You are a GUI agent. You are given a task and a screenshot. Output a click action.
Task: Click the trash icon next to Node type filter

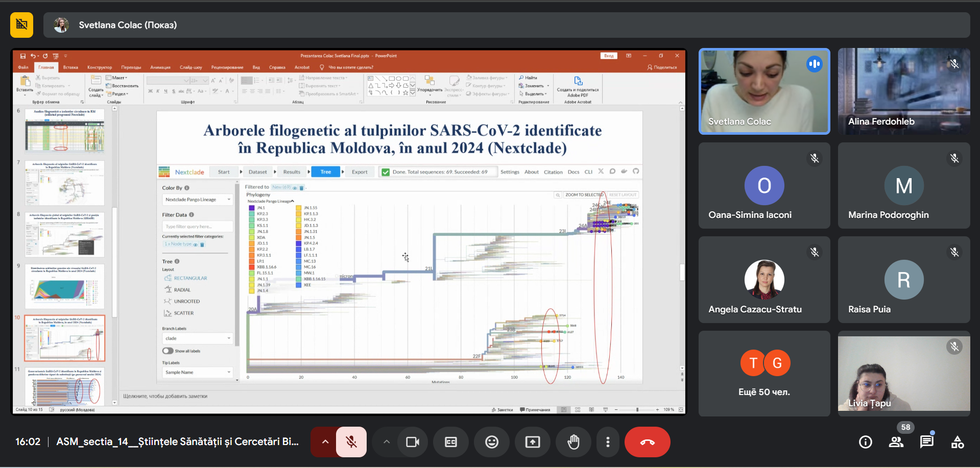[x=202, y=244]
